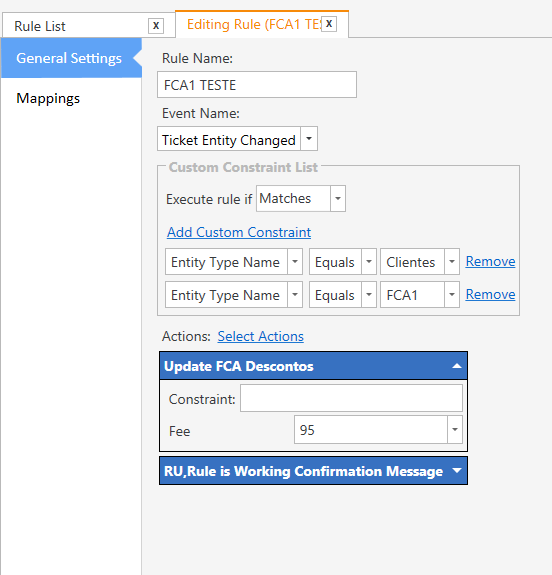The height and width of the screenshot is (575, 552).
Task: Edit the Rule Name field
Action: 257,85
